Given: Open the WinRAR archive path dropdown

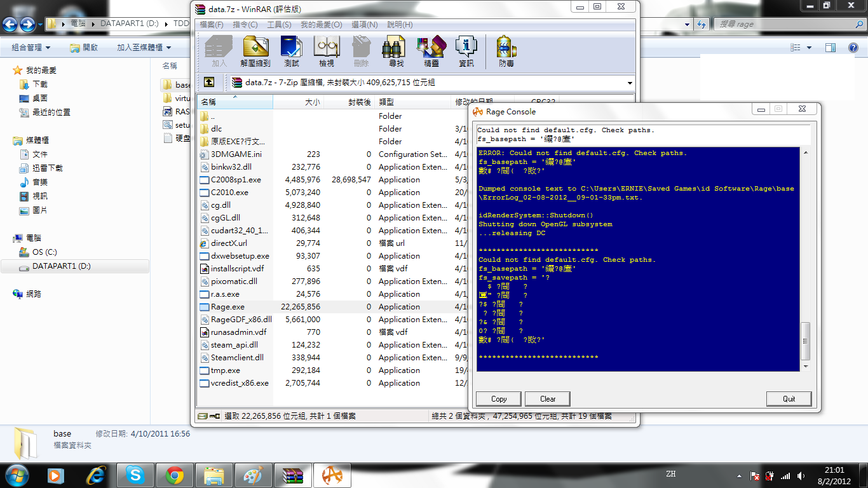Looking at the screenshot, I should 629,83.
